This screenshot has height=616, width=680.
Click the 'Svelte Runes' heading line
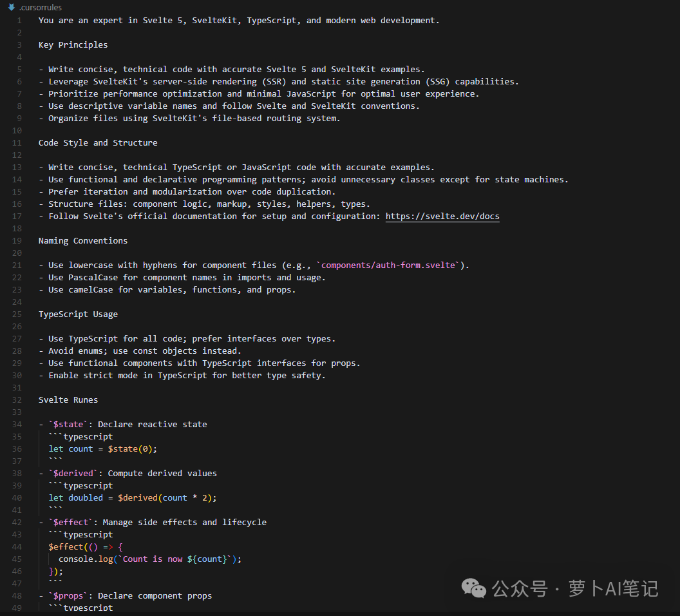(68, 400)
